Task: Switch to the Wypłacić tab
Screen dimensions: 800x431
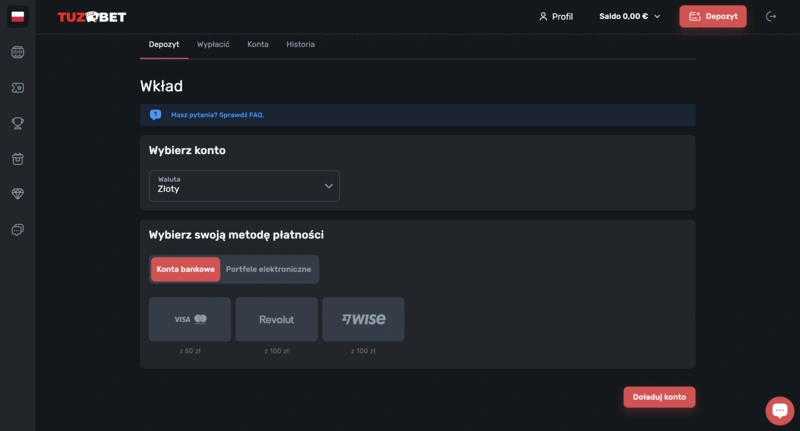Action: 213,45
